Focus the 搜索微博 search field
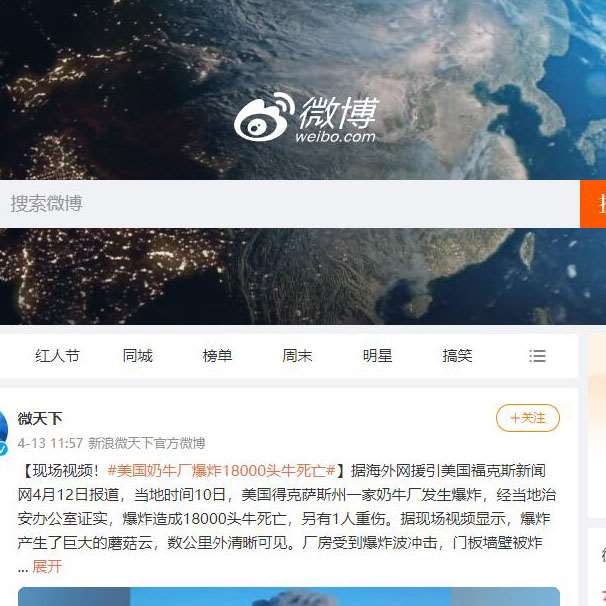606x606 pixels. point(290,204)
